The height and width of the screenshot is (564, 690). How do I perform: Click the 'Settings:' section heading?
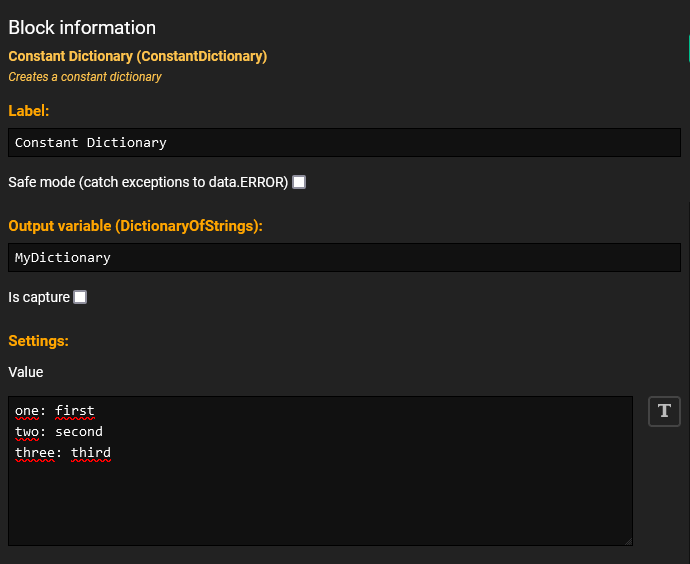(39, 341)
